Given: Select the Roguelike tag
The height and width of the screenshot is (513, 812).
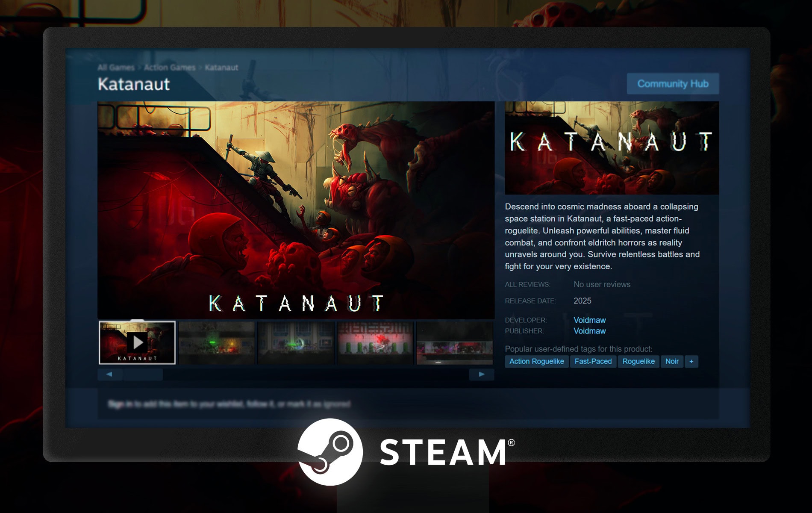Looking at the screenshot, I should pyautogui.click(x=638, y=362).
